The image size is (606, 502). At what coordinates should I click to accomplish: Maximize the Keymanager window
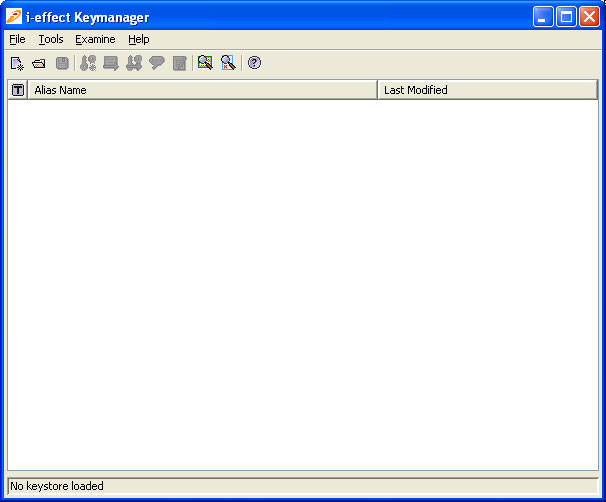566,17
